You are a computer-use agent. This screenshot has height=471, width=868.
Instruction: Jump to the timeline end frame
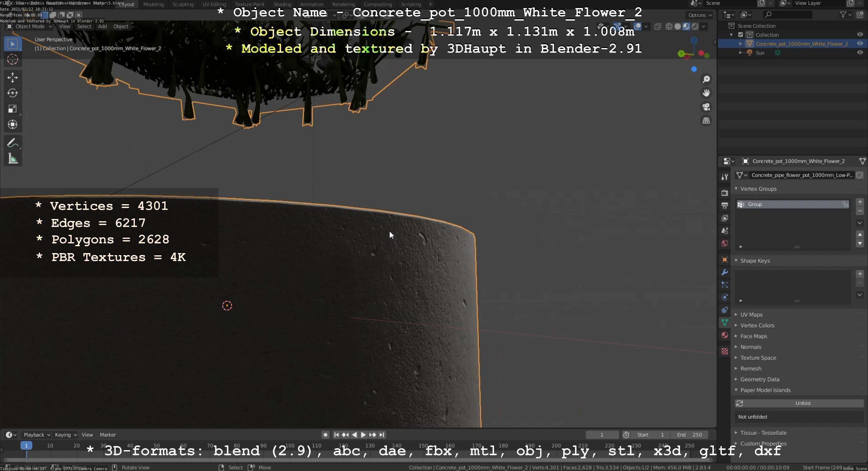point(382,435)
